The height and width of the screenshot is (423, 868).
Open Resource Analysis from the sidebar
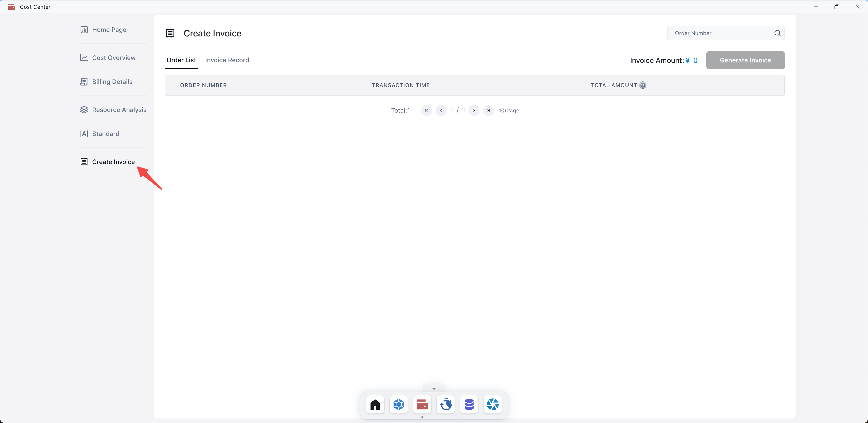click(119, 110)
